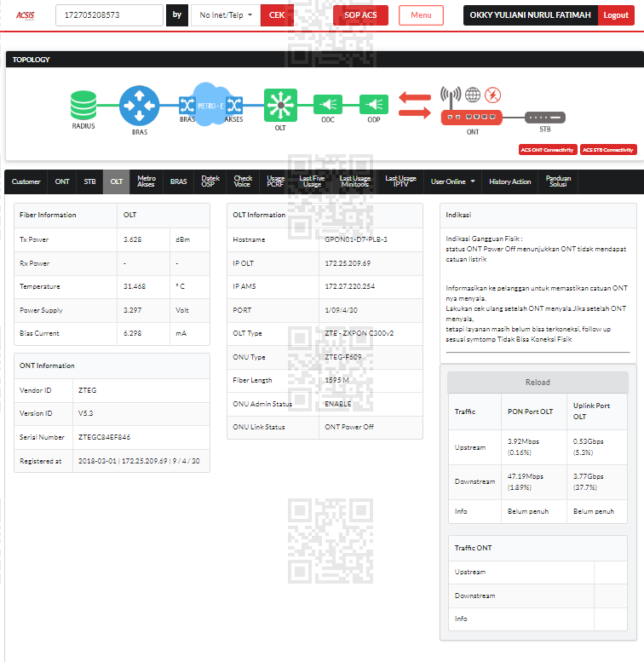Click ONU Type ZTEG-F609
Viewport: 644px width, 662px height.
pyautogui.click(x=343, y=357)
